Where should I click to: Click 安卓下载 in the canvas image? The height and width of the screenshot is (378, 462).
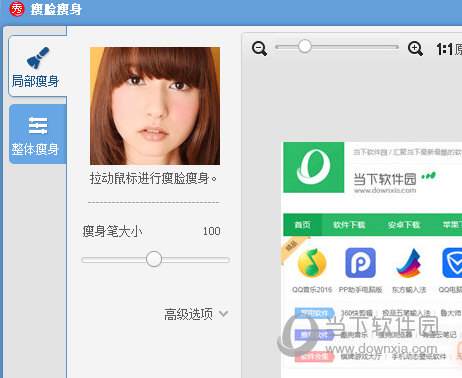tap(404, 225)
